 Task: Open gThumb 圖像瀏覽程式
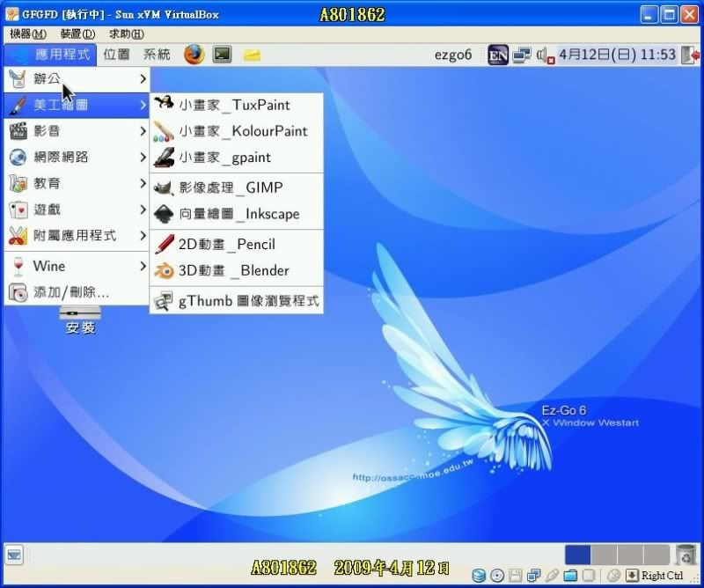coord(237,301)
